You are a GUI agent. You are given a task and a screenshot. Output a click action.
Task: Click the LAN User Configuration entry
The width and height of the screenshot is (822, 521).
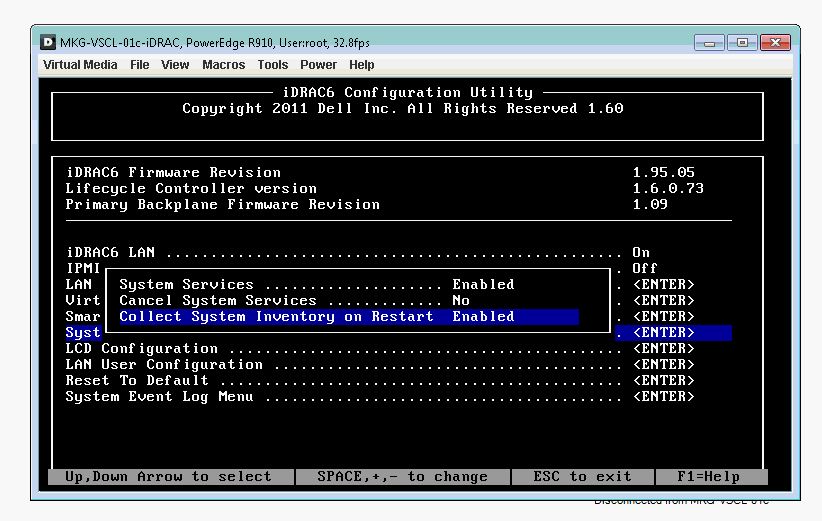[380, 364]
